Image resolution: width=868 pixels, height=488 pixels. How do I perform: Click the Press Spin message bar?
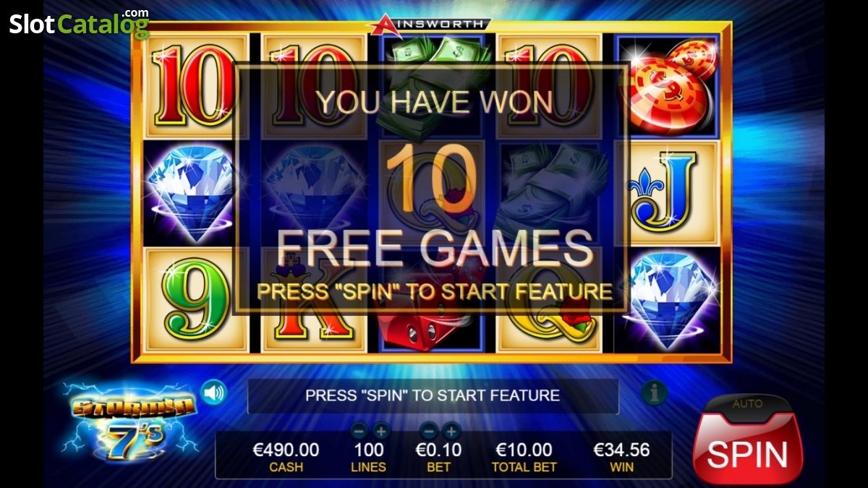(433, 395)
